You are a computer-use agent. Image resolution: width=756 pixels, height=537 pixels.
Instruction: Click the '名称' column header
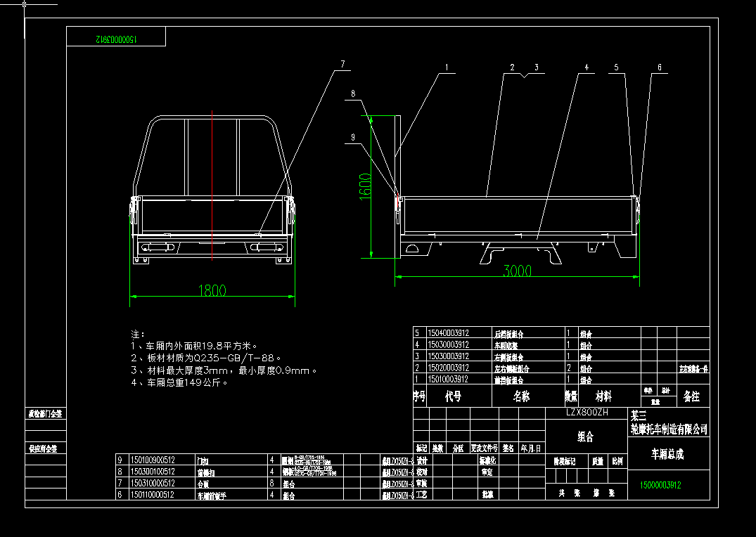click(521, 396)
